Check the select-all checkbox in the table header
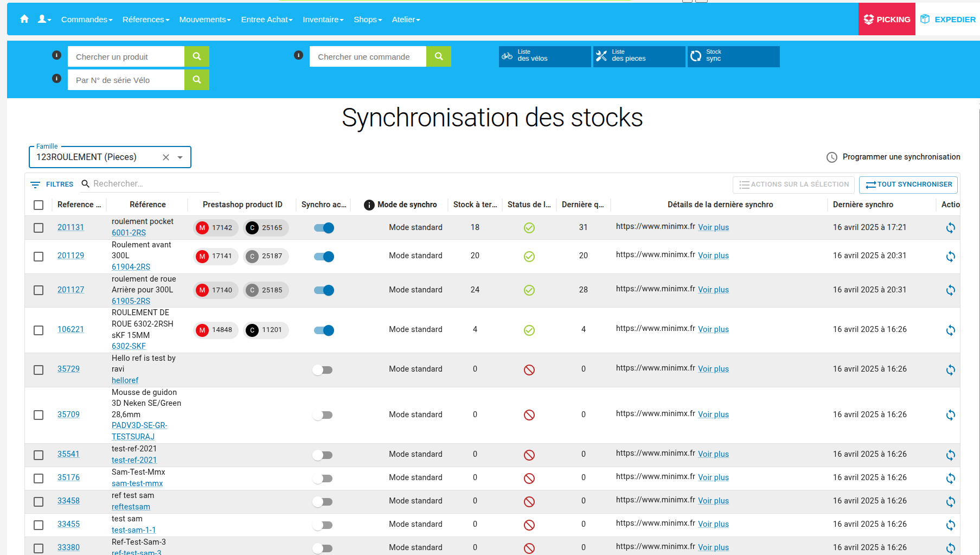Image resolution: width=980 pixels, height=555 pixels. click(x=38, y=205)
